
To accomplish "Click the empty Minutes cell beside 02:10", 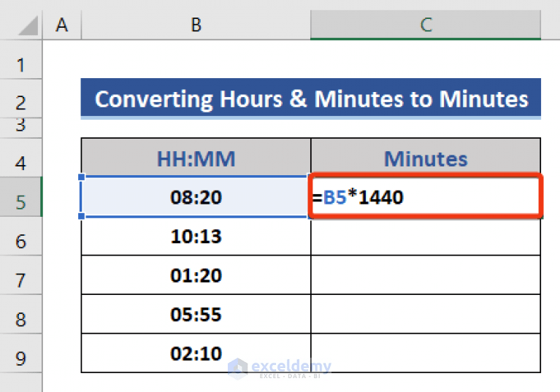I will pyautogui.click(x=426, y=353).
